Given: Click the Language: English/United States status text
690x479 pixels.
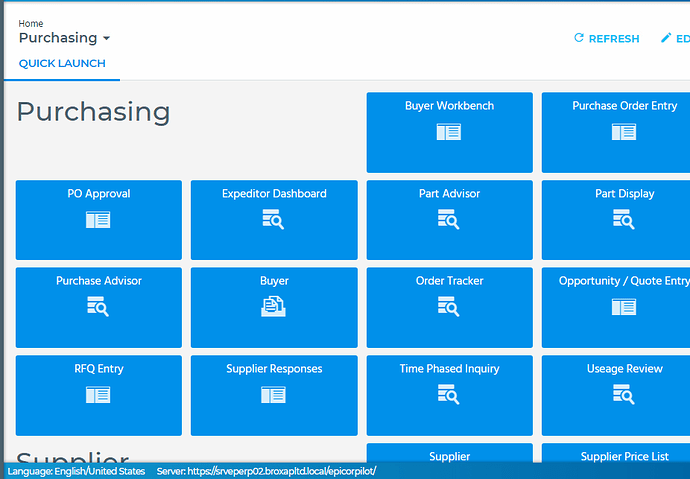Looking at the screenshot, I should pyautogui.click(x=76, y=471).
